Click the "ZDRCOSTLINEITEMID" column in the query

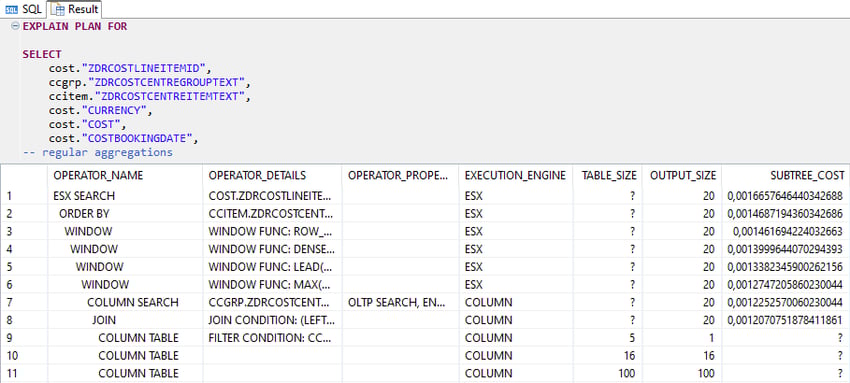click(144, 68)
